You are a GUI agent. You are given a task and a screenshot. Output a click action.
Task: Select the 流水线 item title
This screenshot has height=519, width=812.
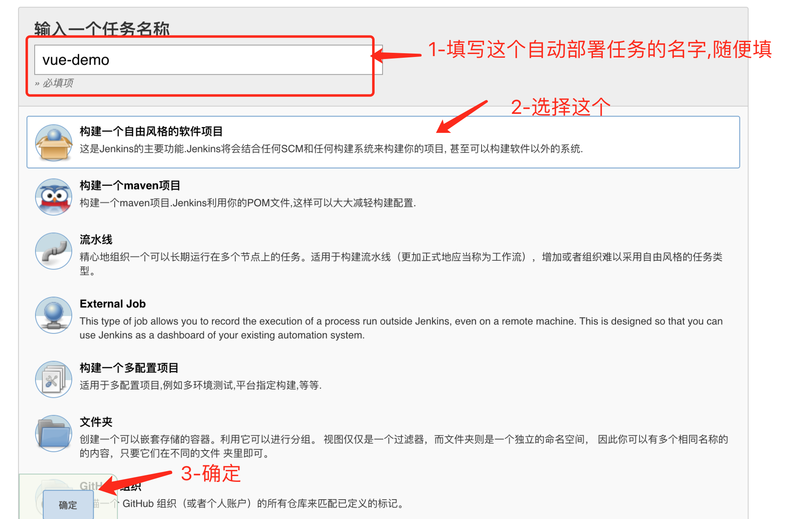(x=96, y=239)
